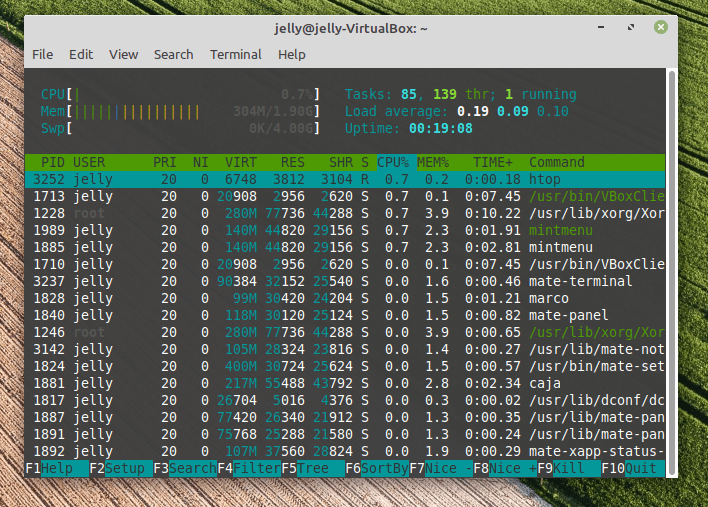Click F4 Filter in htop footer
This screenshot has width=708, height=507.
pyautogui.click(x=249, y=468)
